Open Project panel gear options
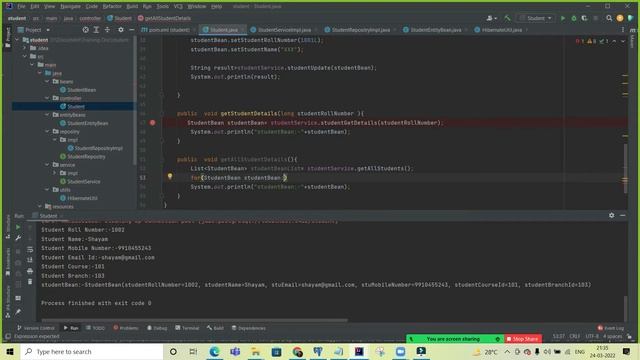Screen dimensions: 640x360 (121, 30)
